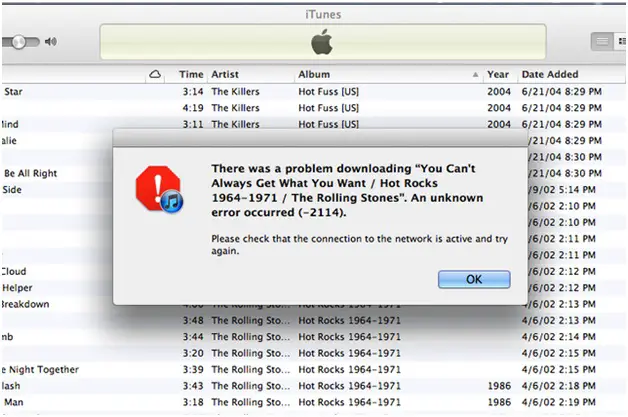
Task: Sort songs by the Year column
Action: (498, 75)
